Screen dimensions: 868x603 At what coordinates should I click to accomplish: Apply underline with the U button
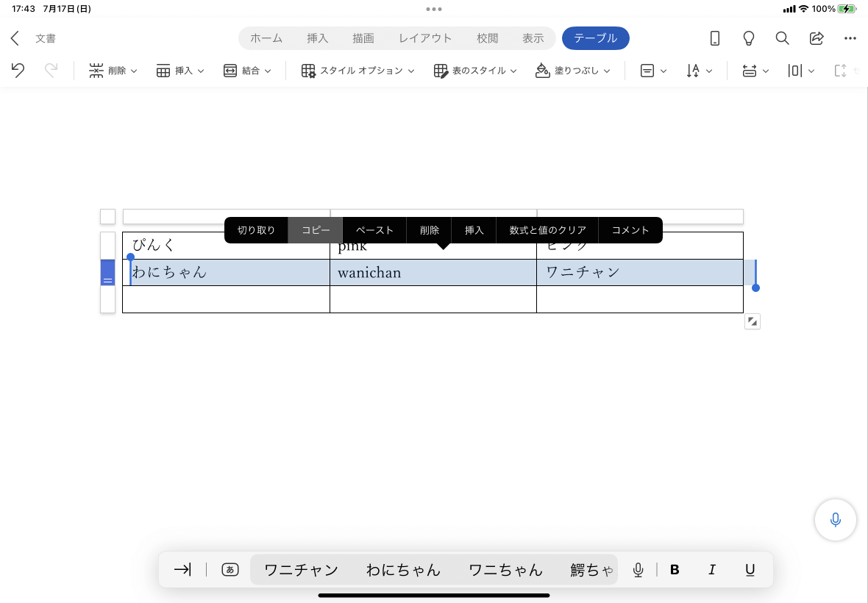click(x=750, y=570)
